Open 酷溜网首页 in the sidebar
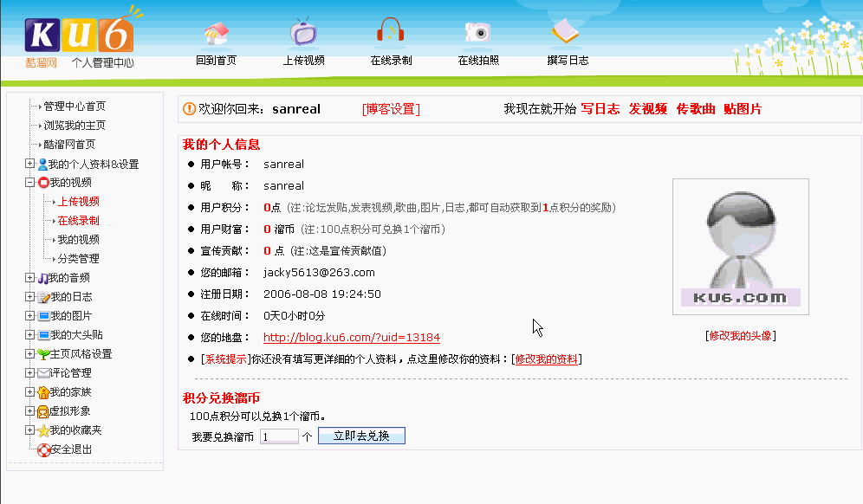Viewport: 863px width, 504px height. tap(69, 145)
